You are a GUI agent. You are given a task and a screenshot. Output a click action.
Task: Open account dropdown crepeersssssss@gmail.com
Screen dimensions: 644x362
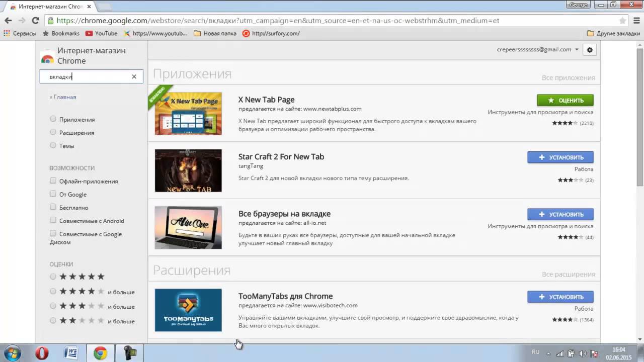click(538, 50)
